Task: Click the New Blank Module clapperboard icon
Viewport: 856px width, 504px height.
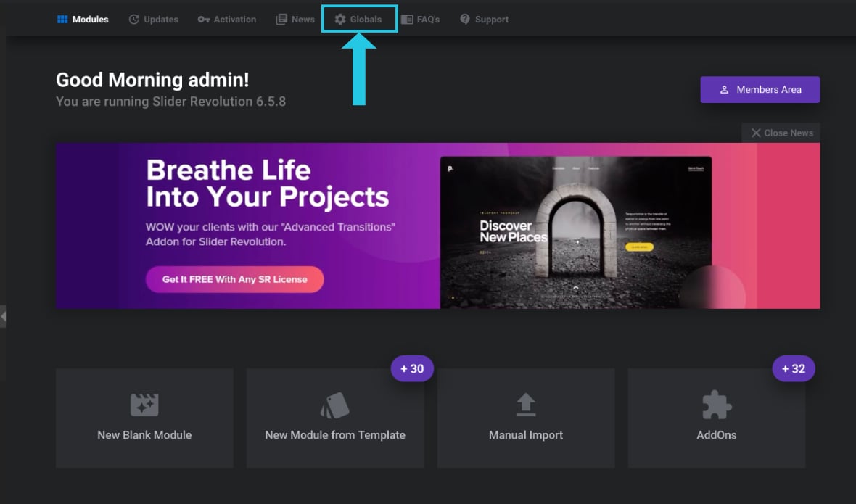Action: coord(144,405)
